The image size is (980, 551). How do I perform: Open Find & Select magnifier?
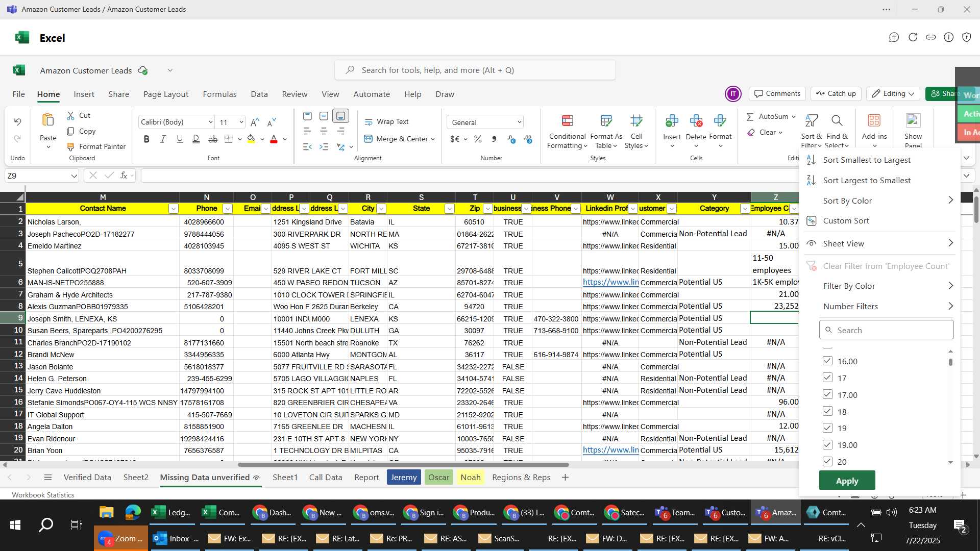pyautogui.click(x=837, y=121)
